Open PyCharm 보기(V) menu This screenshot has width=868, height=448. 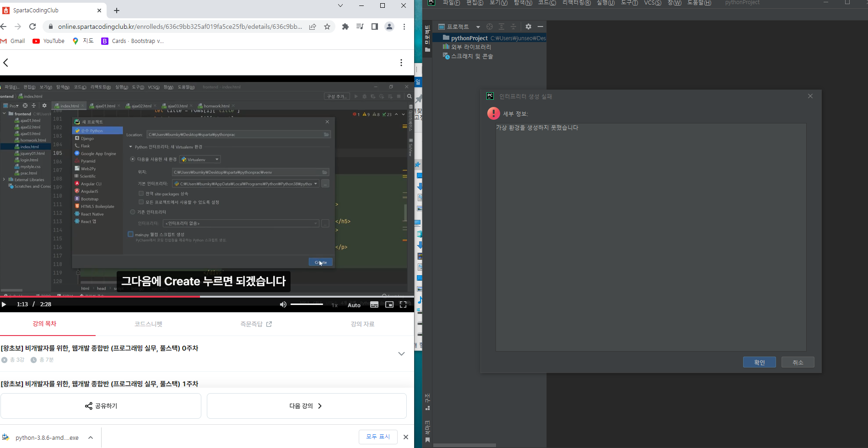pyautogui.click(x=498, y=3)
